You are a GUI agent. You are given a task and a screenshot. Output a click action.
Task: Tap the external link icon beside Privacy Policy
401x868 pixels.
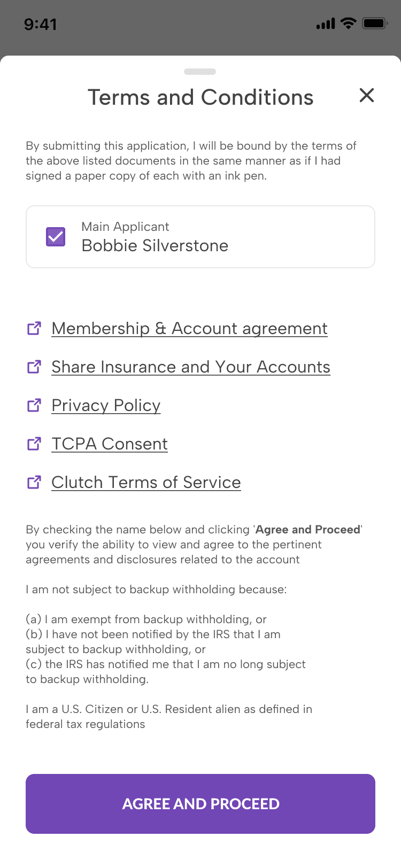click(34, 405)
